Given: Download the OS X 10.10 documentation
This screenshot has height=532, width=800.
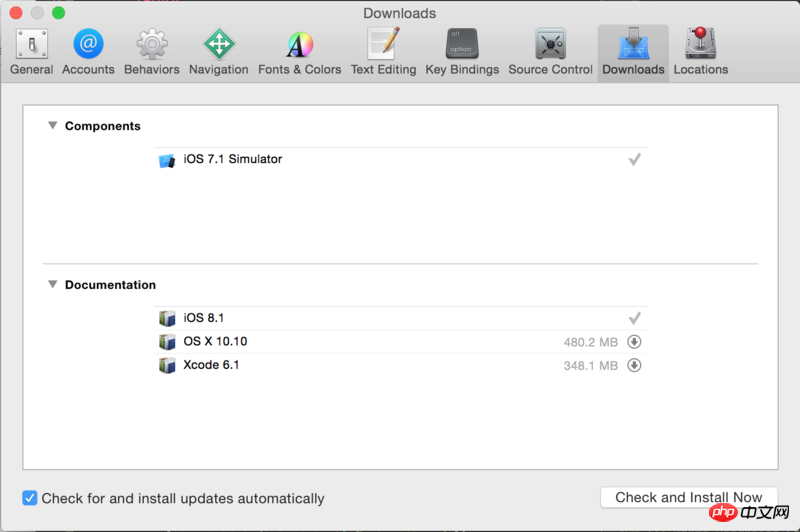Looking at the screenshot, I should pos(634,342).
